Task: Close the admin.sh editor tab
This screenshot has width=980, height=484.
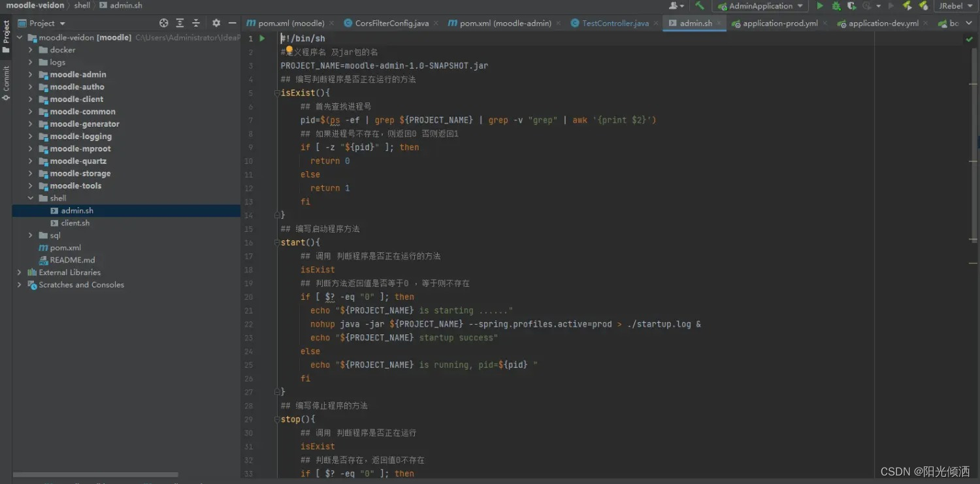Action: tap(719, 23)
